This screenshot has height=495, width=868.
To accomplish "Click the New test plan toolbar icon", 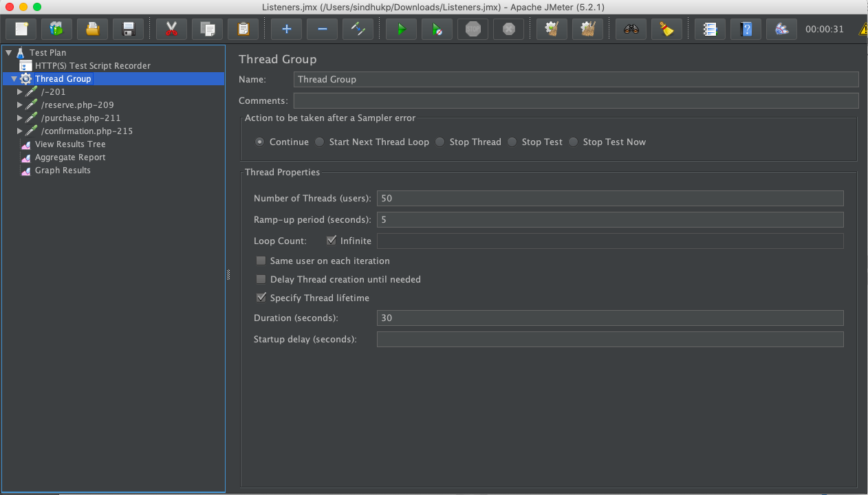I will pos(21,30).
